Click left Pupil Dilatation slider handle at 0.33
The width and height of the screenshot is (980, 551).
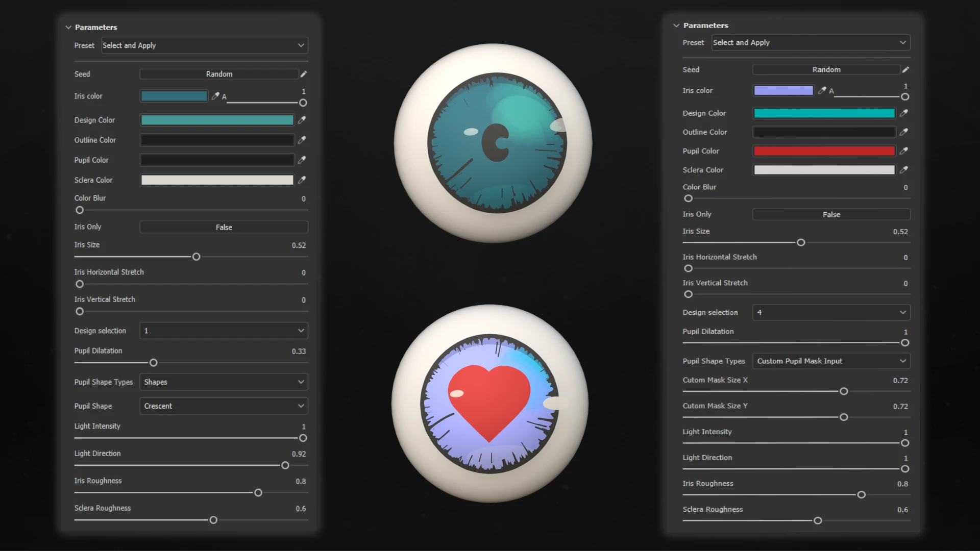click(154, 363)
